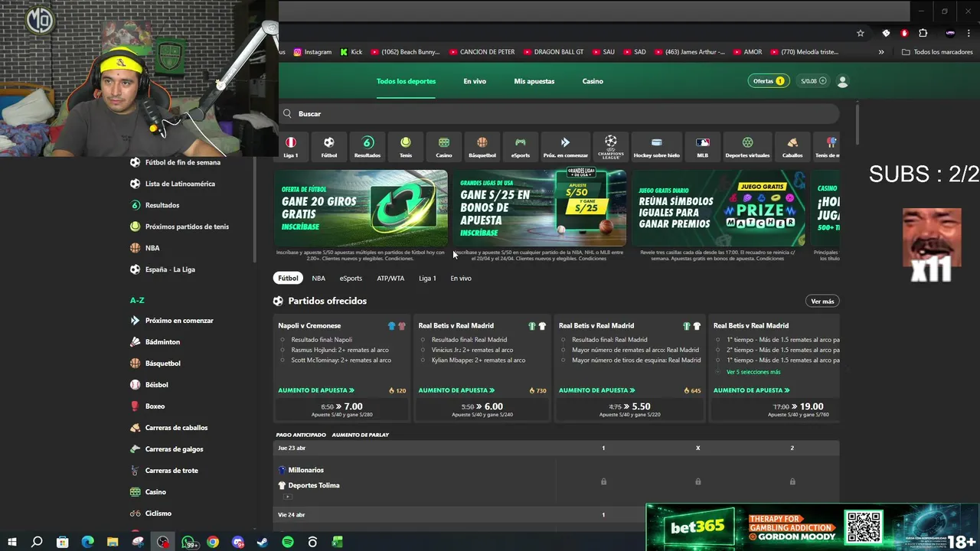Click locked odds 1 for Millonarios match
This screenshot has width=980, height=551.
click(603, 481)
